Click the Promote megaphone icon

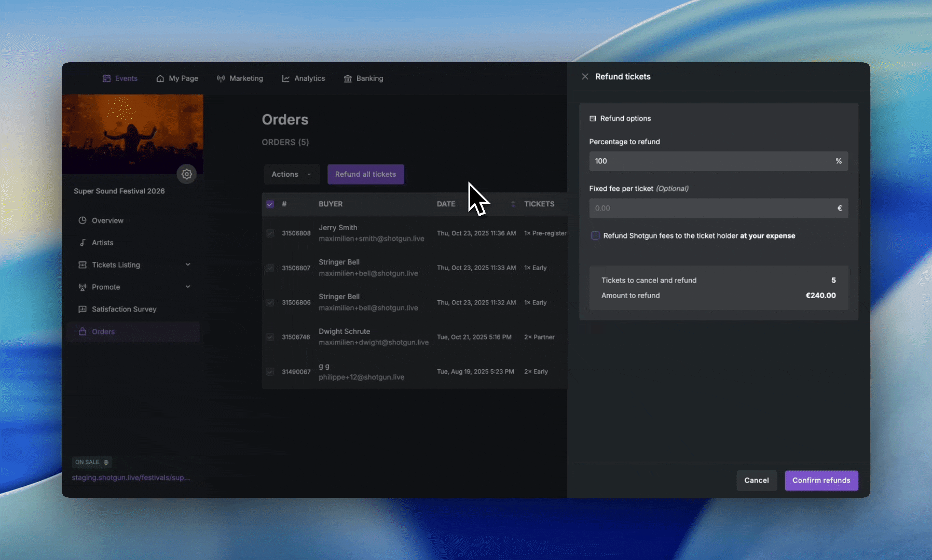coord(83,287)
